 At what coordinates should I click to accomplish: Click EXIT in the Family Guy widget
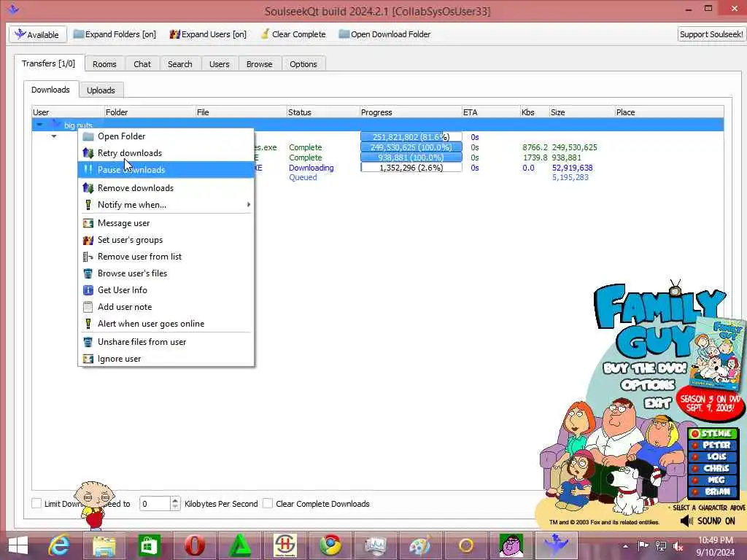click(x=657, y=403)
